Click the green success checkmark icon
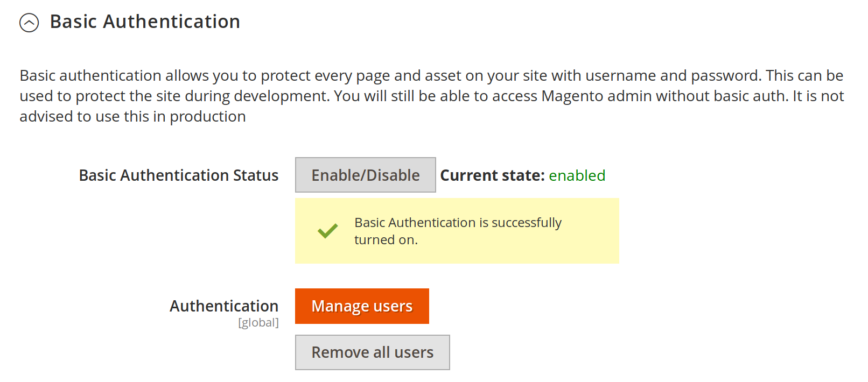Viewport: 868px width, 382px height. click(x=327, y=231)
